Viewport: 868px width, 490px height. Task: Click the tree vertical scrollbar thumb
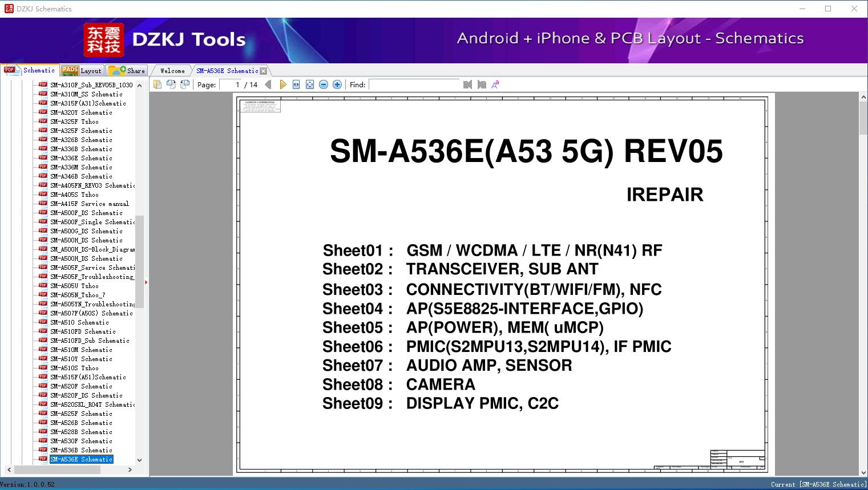(x=140, y=262)
